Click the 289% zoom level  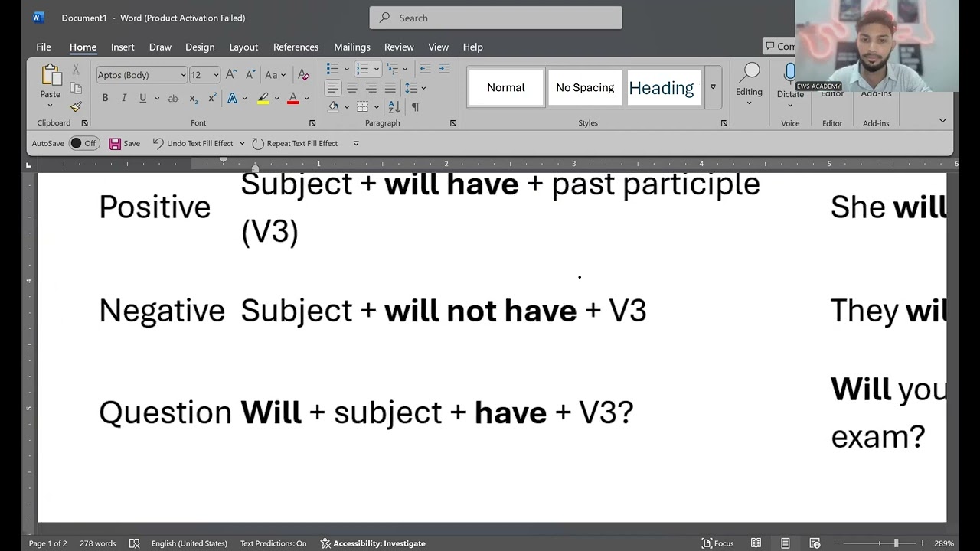944,543
